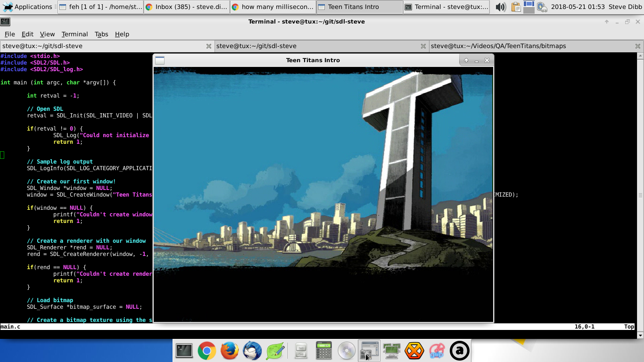The image size is (644, 362).
Task: Switch workspace using the panel pager
Action: [x=529, y=7]
